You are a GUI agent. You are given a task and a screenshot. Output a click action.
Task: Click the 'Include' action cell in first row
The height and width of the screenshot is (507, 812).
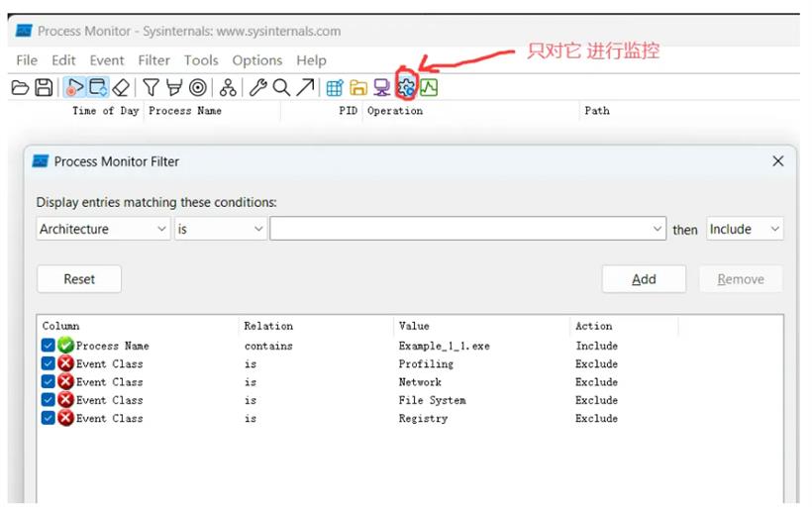[596, 346]
